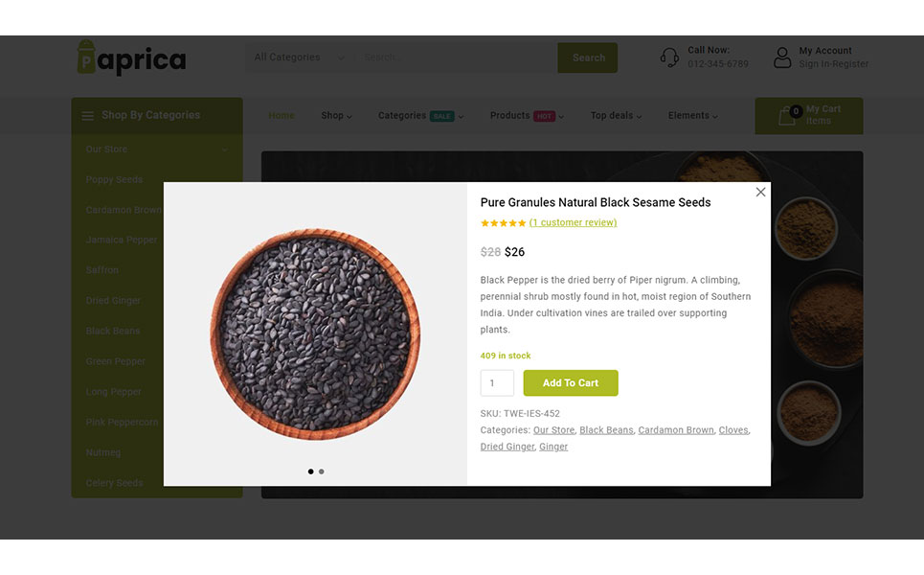
Task: Click the hamburger menu icon by Shop By Categories
Action: (x=88, y=116)
